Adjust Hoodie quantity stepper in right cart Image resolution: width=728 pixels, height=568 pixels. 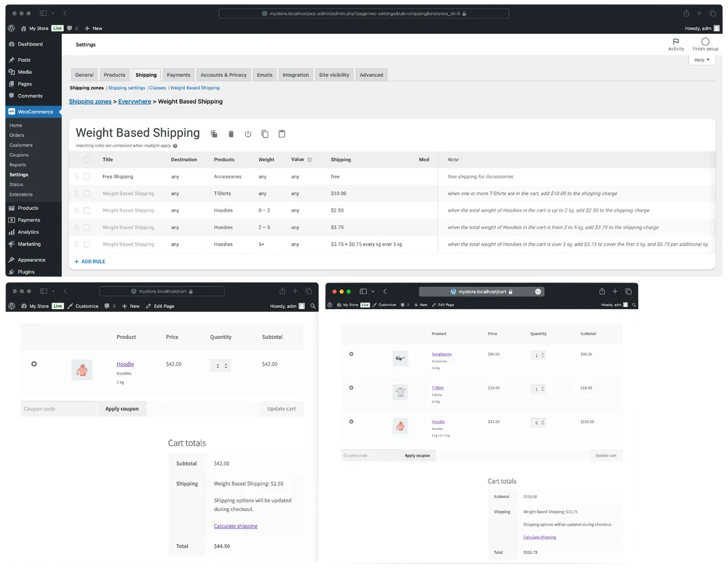pyautogui.click(x=543, y=423)
